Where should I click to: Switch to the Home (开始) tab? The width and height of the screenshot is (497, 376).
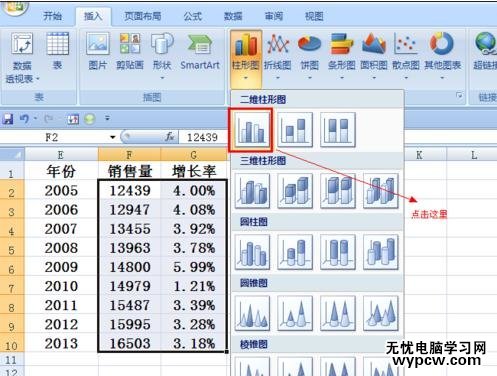52,16
